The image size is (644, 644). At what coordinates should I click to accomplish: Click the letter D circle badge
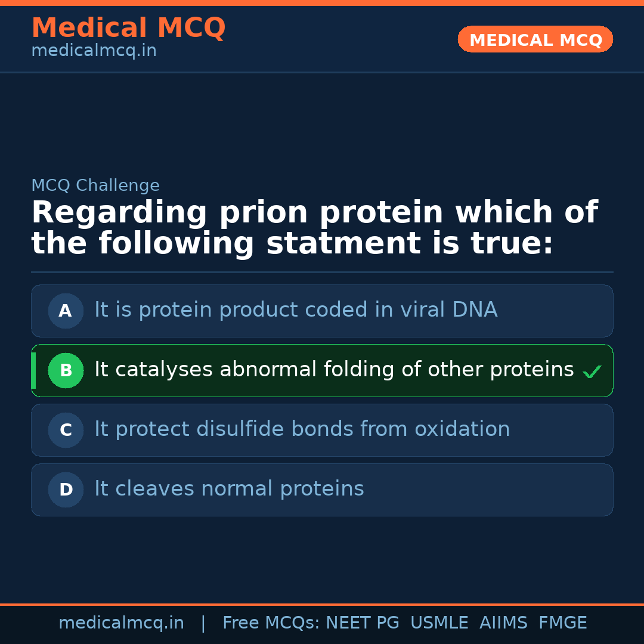(66, 490)
